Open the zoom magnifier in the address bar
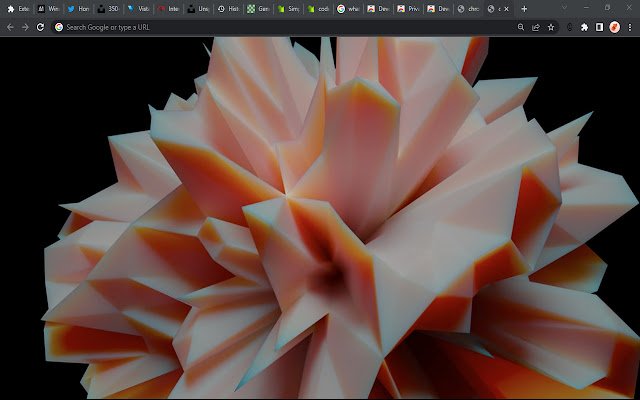This screenshot has height=400, width=640. [x=521, y=27]
